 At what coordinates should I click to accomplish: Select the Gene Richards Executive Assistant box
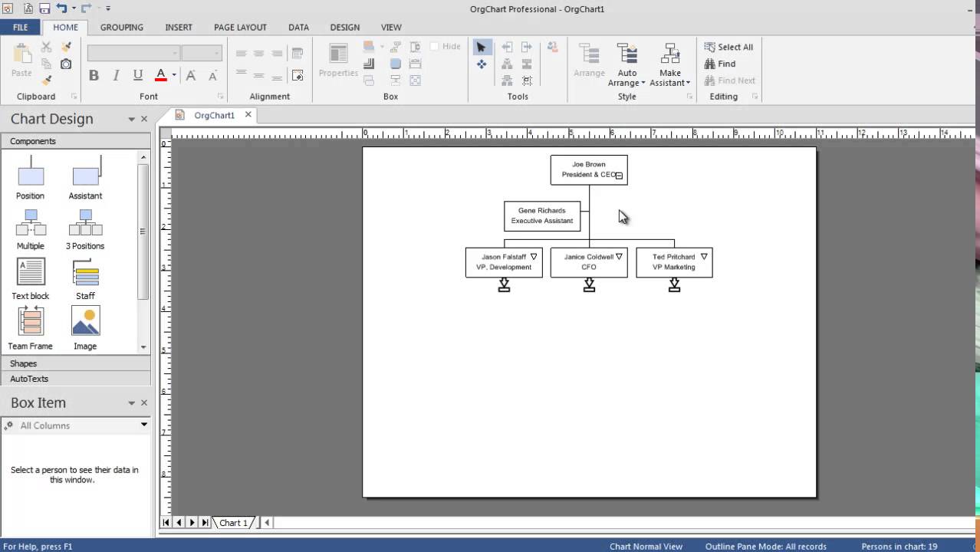click(x=542, y=216)
